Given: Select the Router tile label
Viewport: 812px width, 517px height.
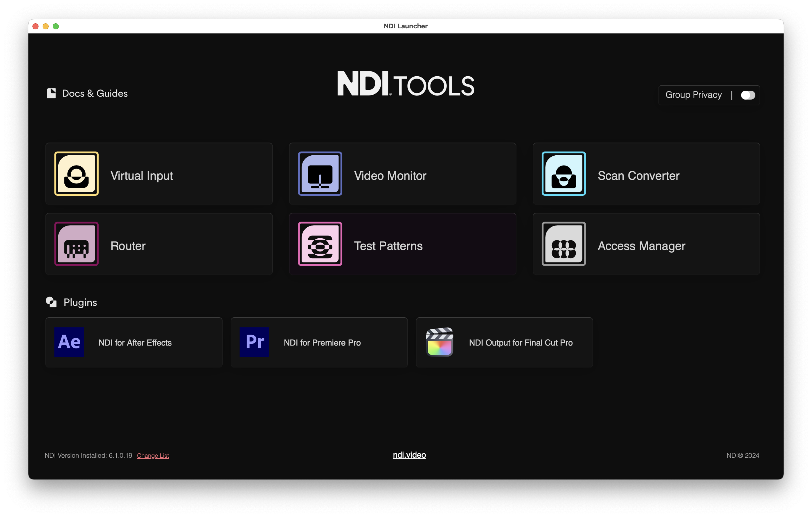Looking at the screenshot, I should [128, 246].
